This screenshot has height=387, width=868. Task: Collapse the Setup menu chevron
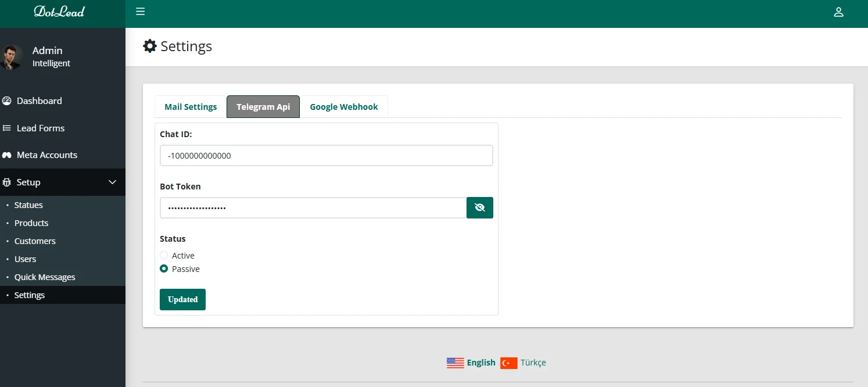(113, 182)
